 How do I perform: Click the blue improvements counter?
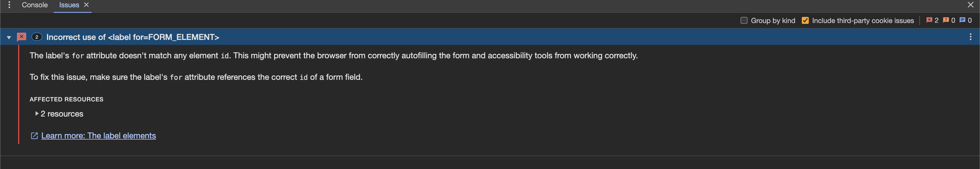pyautogui.click(x=965, y=20)
